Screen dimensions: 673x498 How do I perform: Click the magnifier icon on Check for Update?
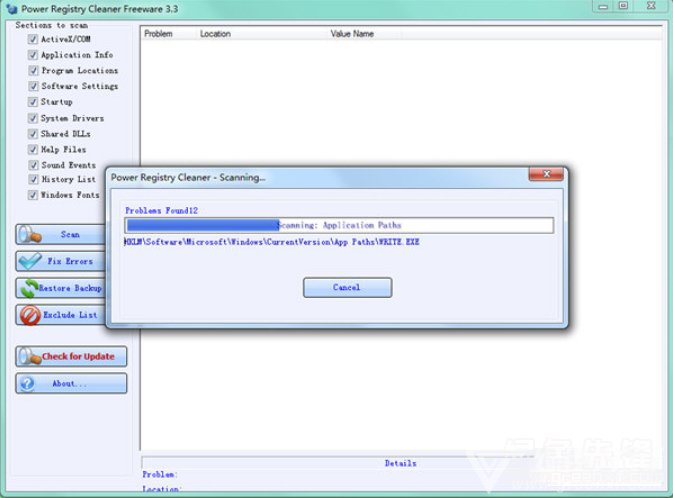pos(30,356)
